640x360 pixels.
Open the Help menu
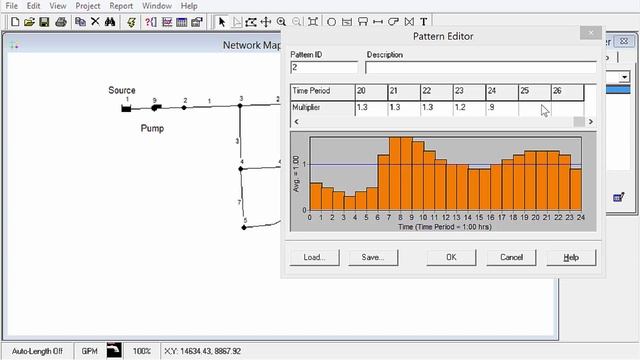click(189, 6)
